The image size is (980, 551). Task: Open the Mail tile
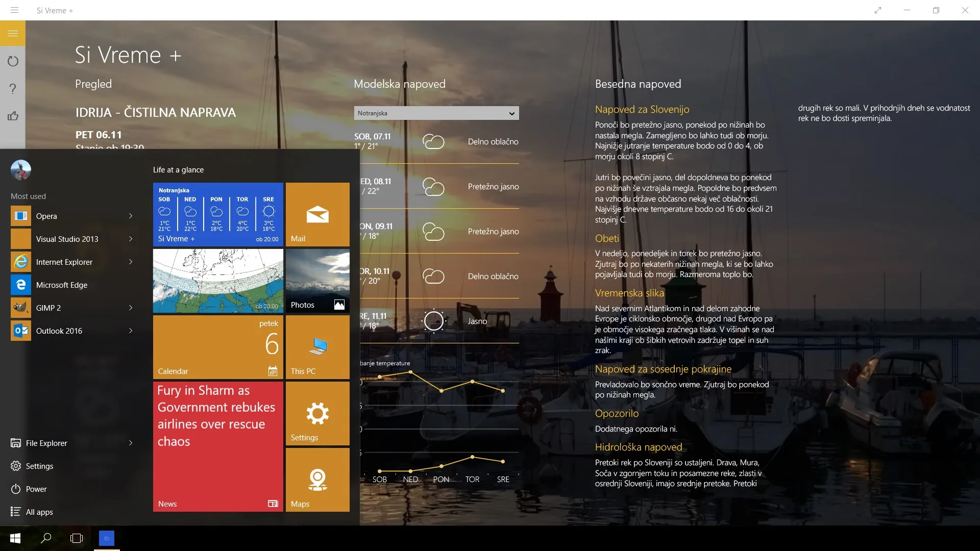pos(317,214)
